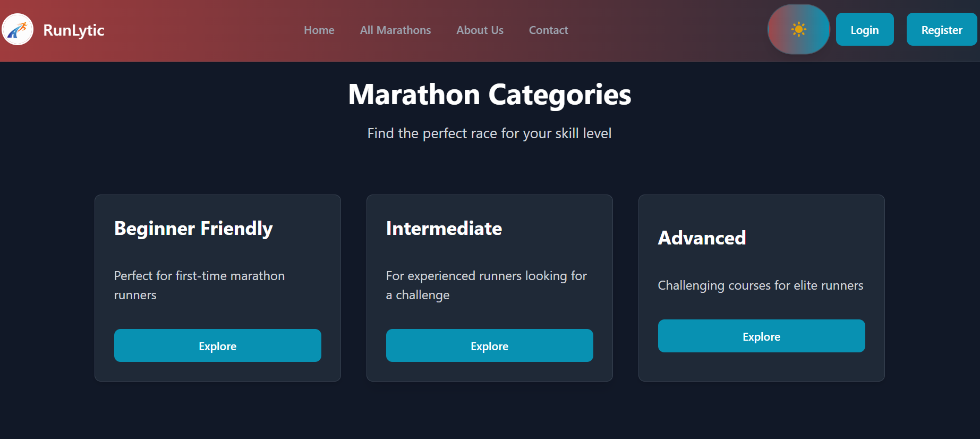
Task: Open the All Marathons page
Action: tap(396, 30)
